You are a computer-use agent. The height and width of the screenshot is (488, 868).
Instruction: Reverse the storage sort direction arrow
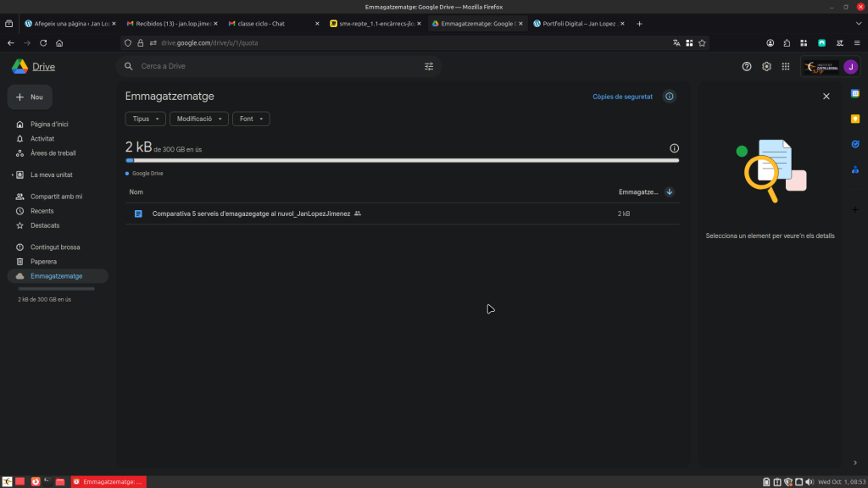click(x=670, y=192)
